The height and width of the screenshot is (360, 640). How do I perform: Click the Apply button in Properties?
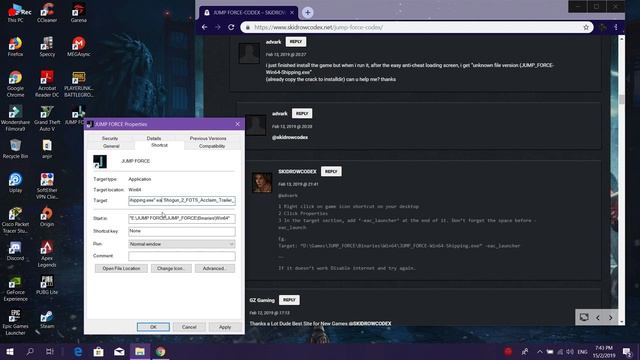225,327
